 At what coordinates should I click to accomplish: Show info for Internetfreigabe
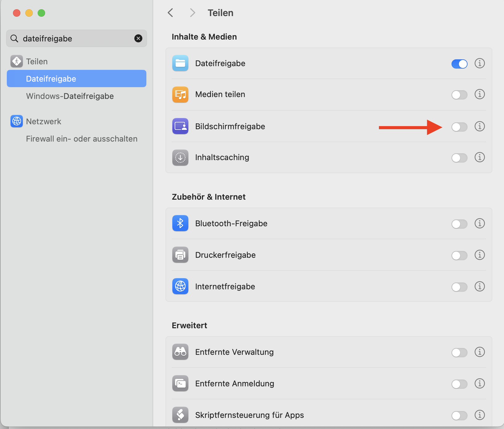tap(480, 287)
